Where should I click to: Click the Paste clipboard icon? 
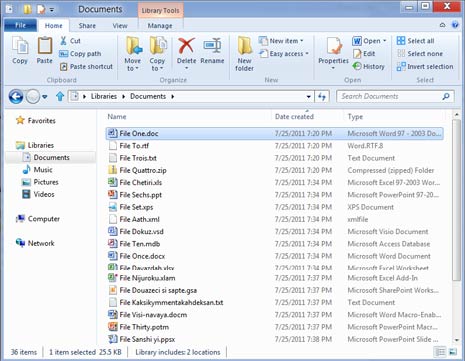(x=45, y=46)
